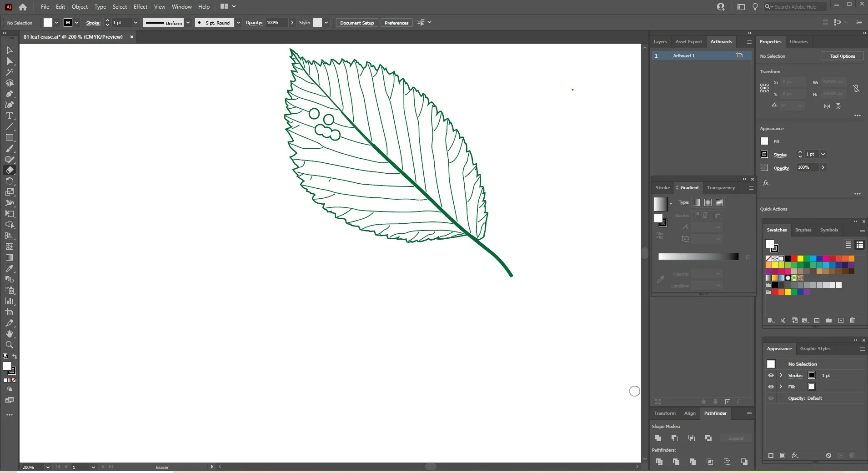Open the underlined Stroke link in Properties
The image size is (868, 473).
(780, 155)
